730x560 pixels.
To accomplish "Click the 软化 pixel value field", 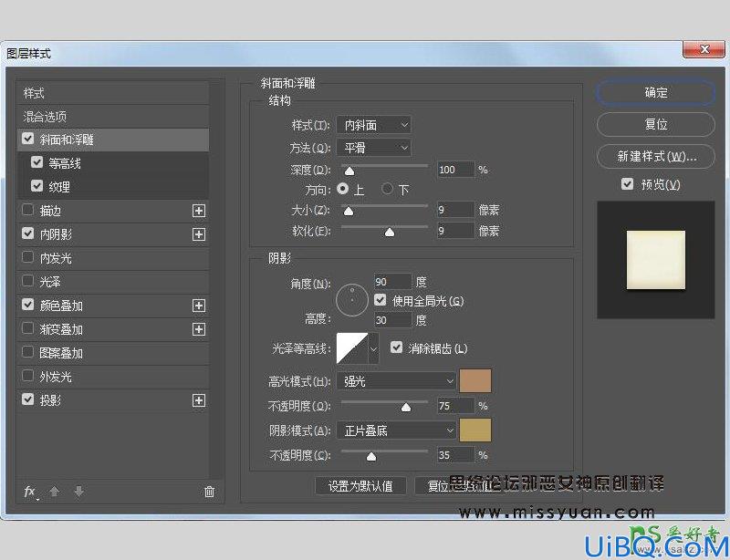I will (x=455, y=231).
